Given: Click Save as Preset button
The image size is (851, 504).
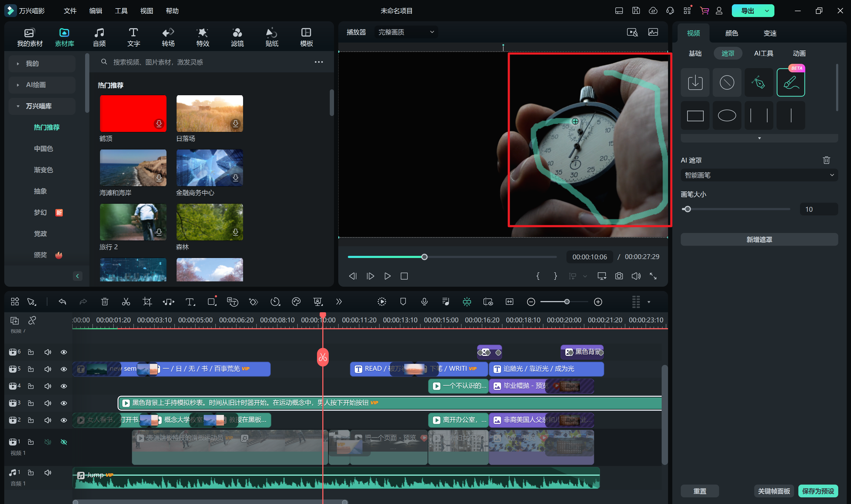Looking at the screenshot, I should pos(818,491).
